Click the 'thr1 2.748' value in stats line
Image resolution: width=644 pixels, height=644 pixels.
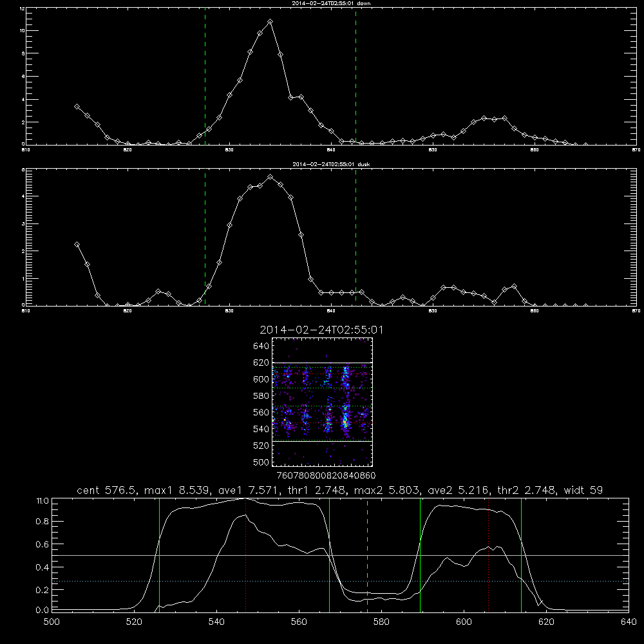point(317,490)
